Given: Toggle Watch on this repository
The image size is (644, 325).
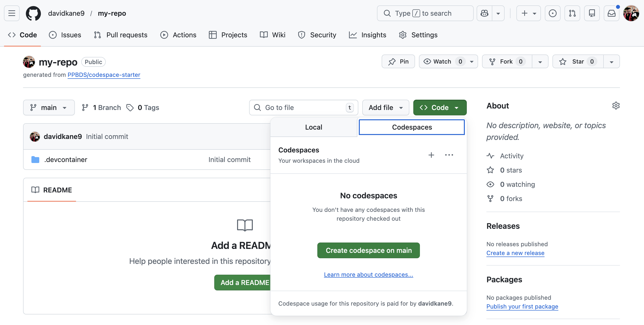Looking at the screenshot, I should click(x=442, y=62).
